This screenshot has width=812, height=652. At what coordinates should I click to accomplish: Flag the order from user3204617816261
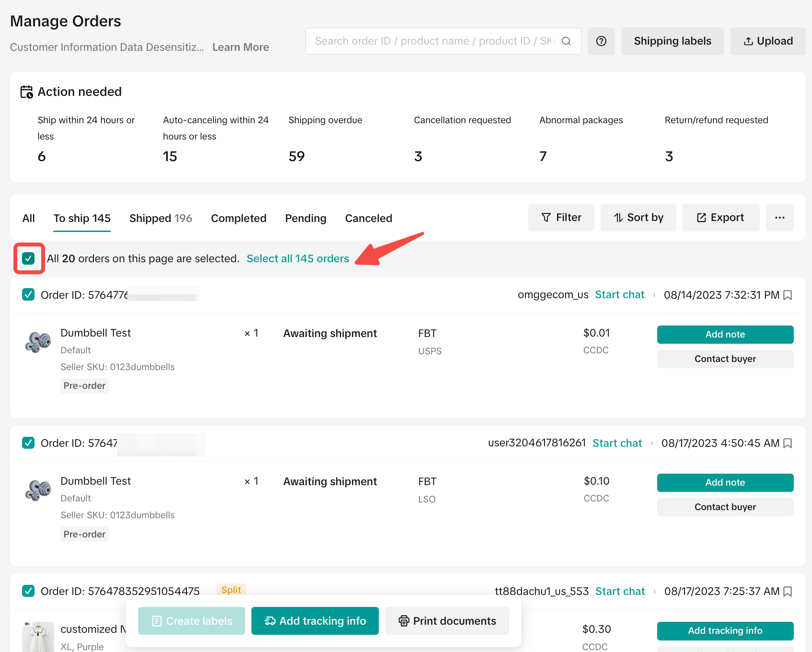(x=788, y=443)
